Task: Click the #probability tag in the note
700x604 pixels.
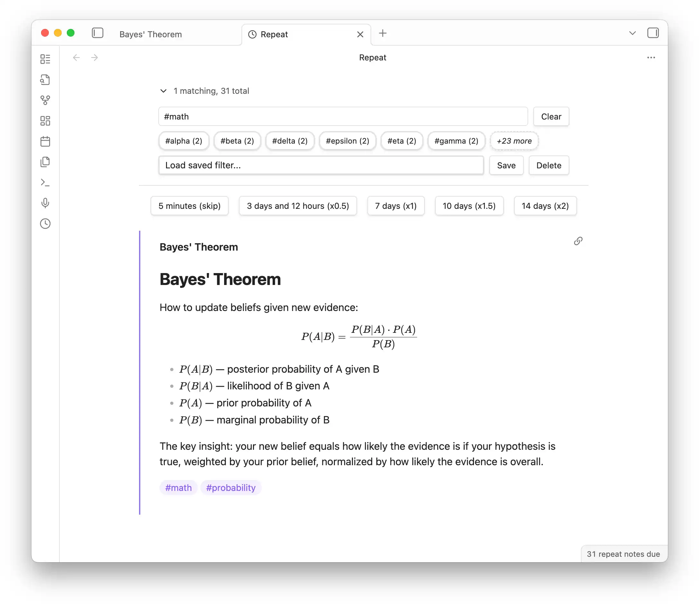Action: click(231, 488)
